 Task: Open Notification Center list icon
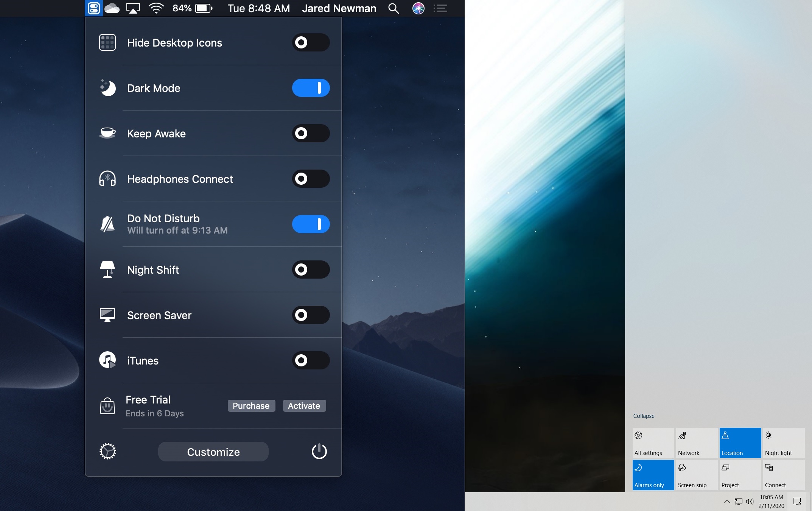(x=440, y=8)
